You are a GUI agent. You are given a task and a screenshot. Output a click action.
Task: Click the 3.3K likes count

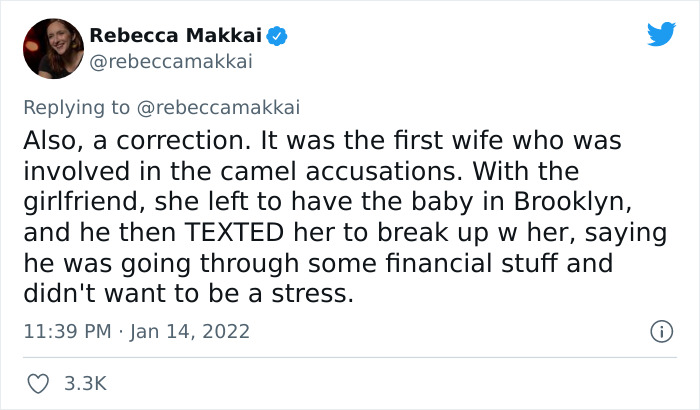86,383
